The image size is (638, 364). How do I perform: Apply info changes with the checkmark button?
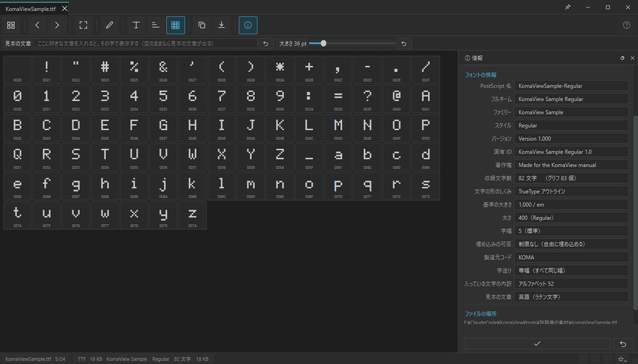click(x=537, y=343)
